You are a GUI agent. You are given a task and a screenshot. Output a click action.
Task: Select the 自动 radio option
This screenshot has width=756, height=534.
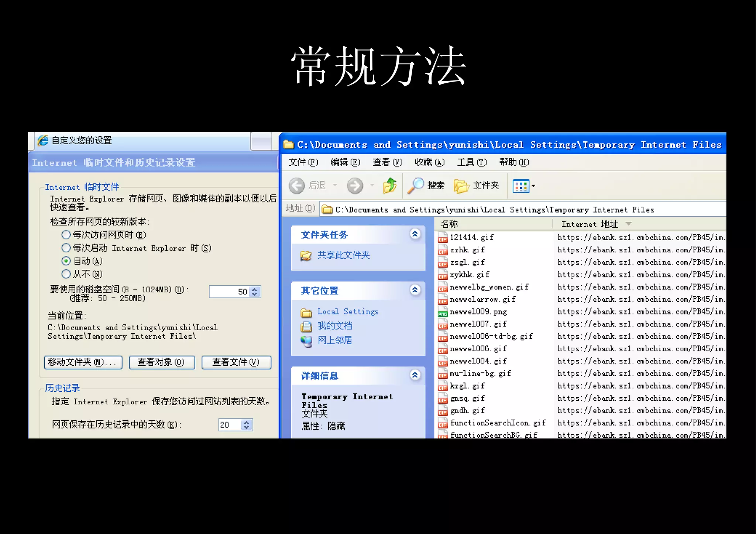pyautogui.click(x=66, y=261)
